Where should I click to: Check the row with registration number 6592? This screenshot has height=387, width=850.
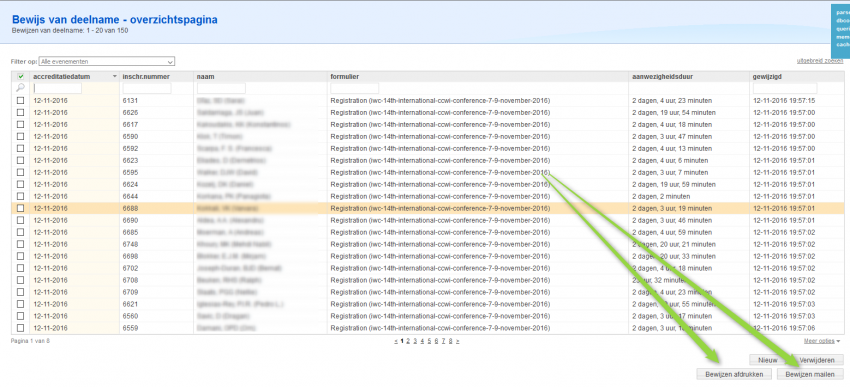[x=21, y=148]
